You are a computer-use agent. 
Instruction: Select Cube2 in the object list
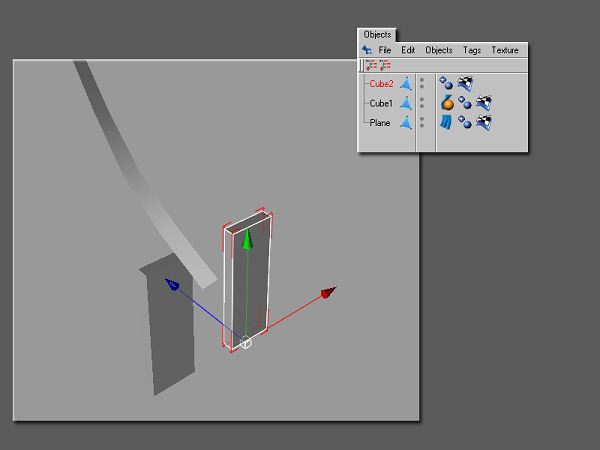pos(381,85)
